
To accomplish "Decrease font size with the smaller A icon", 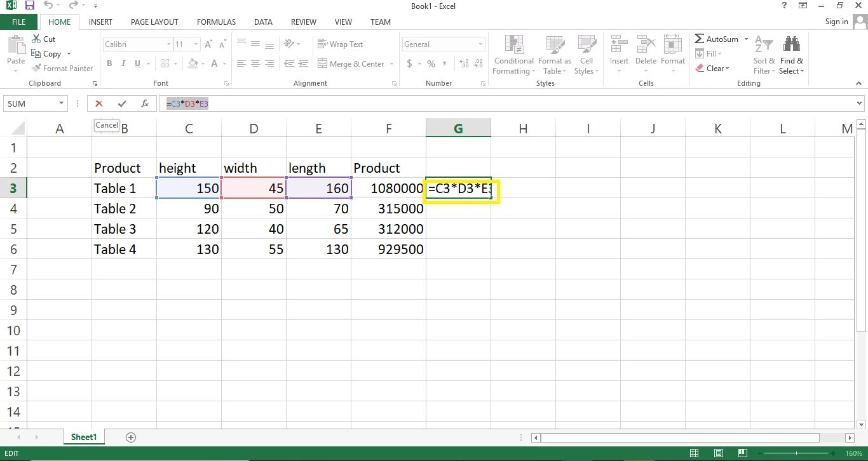I will (x=223, y=44).
